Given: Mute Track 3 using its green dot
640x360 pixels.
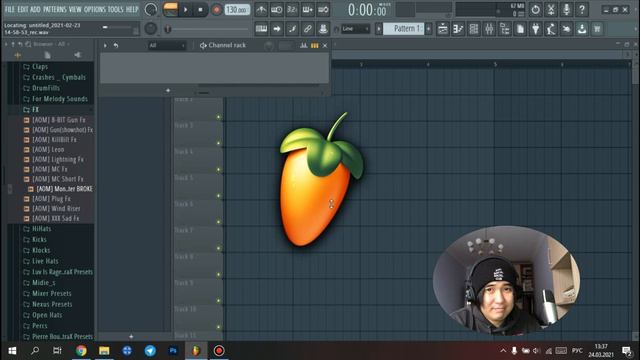Looking at the screenshot, I should (x=218, y=143).
